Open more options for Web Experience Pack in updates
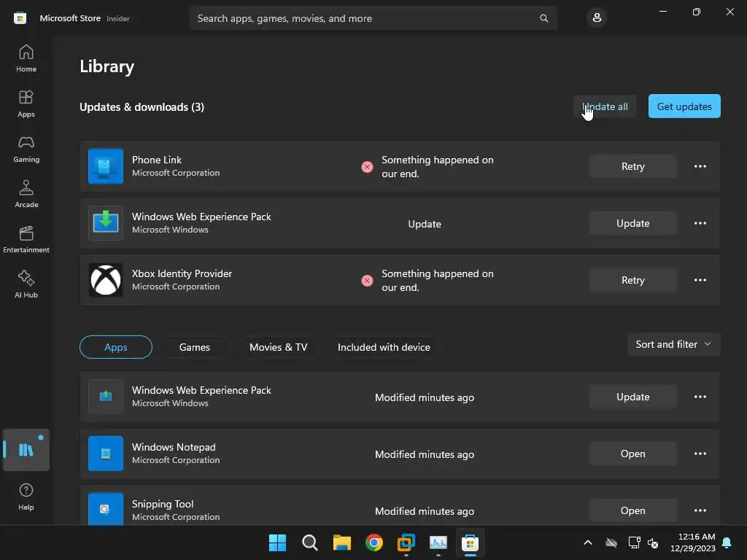 (x=700, y=223)
